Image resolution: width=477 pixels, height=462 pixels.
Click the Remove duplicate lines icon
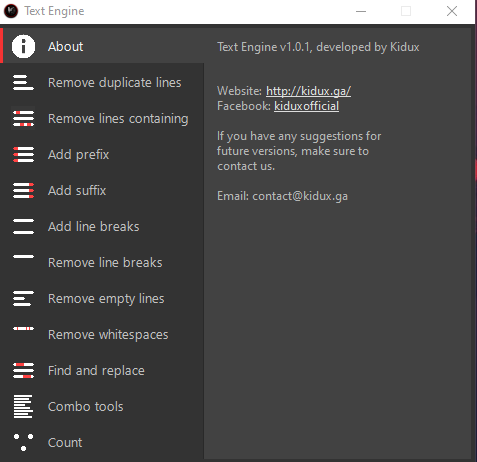(x=23, y=82)
